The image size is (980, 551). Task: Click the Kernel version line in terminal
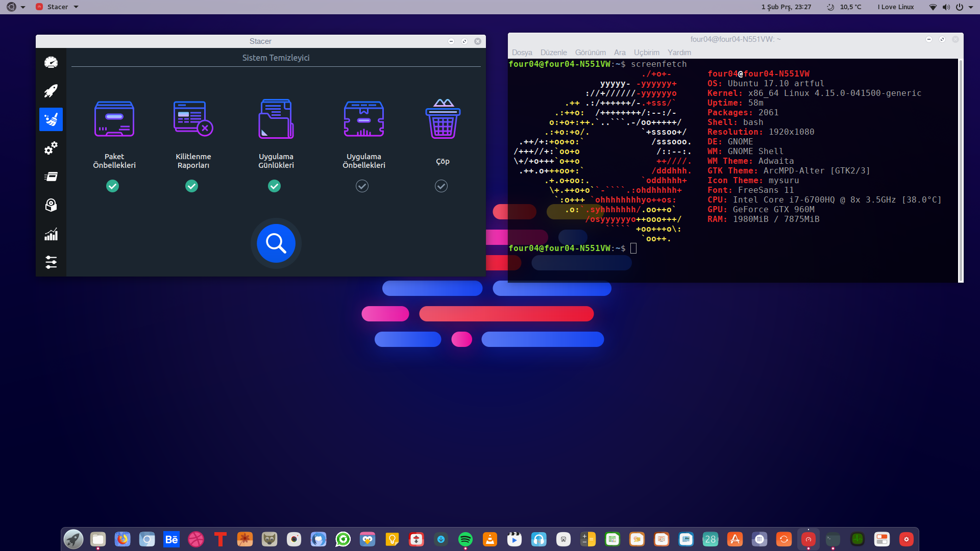[x=815, y=93]
